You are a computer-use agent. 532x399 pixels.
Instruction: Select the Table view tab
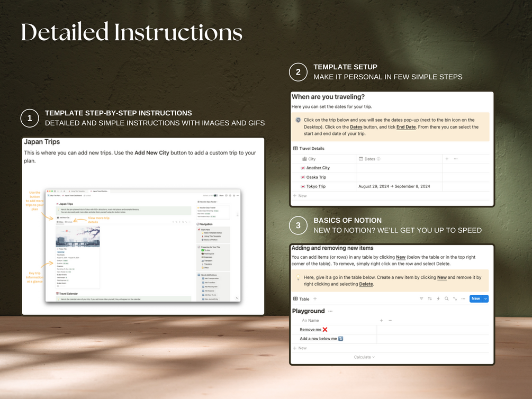(301, 299)
